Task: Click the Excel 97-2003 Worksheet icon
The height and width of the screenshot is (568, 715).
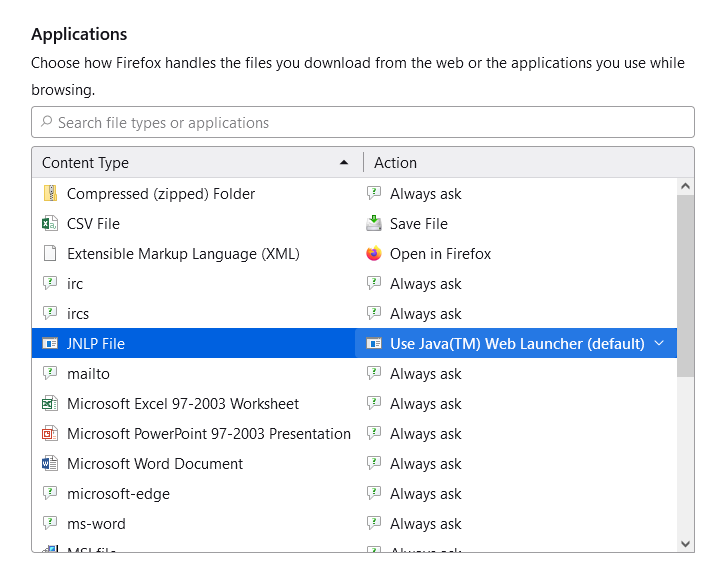Action: point(50,403)
